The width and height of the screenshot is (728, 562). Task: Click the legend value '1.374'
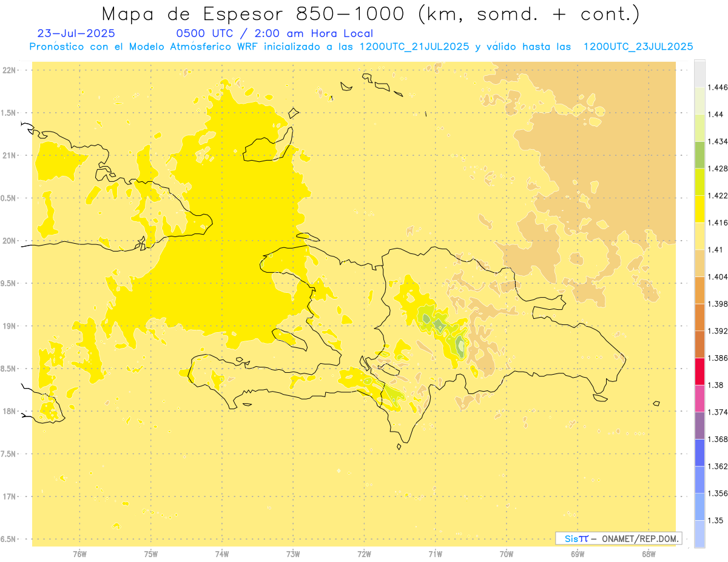718,412
